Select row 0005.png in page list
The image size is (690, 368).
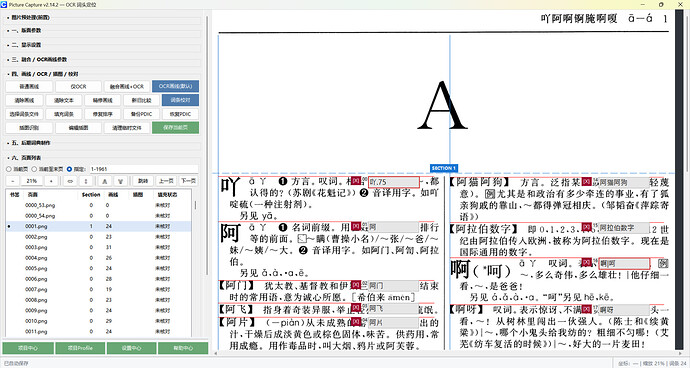[99, 269]
